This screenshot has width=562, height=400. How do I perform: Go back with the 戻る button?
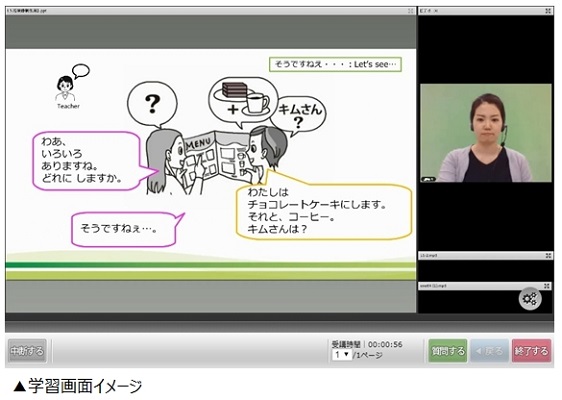click(x=490, y=351)
